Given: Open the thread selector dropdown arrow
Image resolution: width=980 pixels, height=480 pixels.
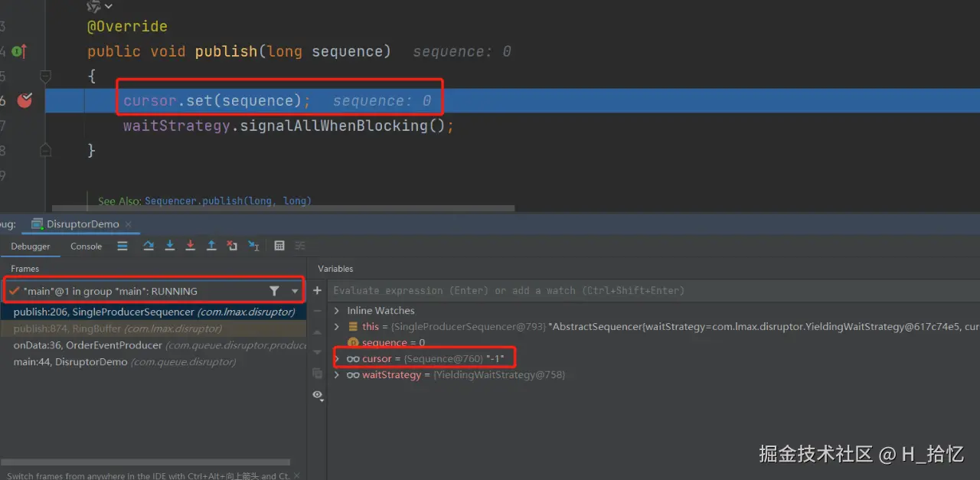Looking at the screenshot, I should pos(295,291).
